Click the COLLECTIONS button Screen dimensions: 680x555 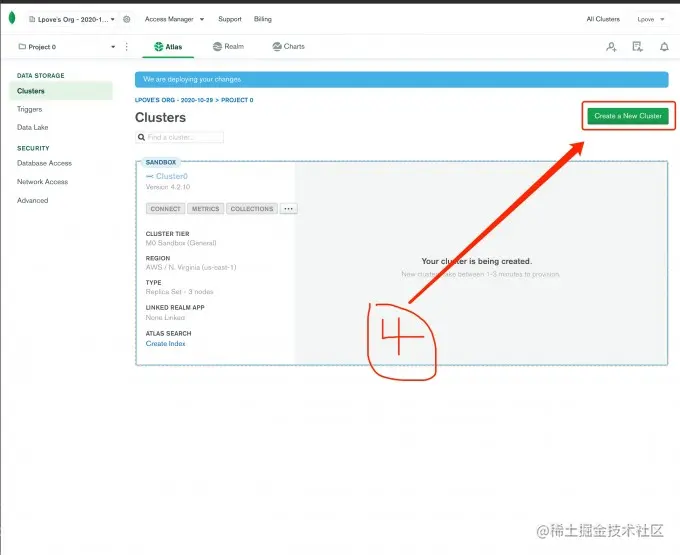click(x=252, y=209)
